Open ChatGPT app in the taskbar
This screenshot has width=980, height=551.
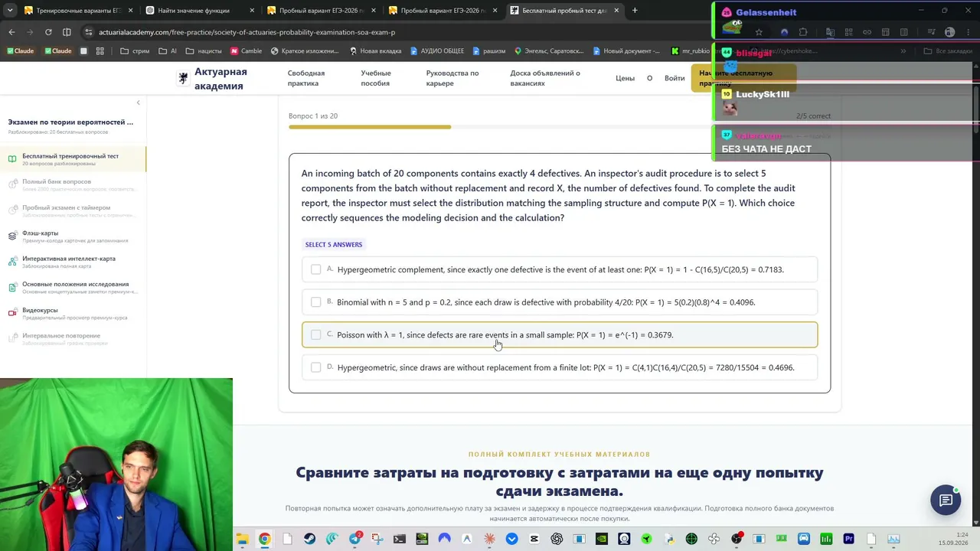click(557, 539)
